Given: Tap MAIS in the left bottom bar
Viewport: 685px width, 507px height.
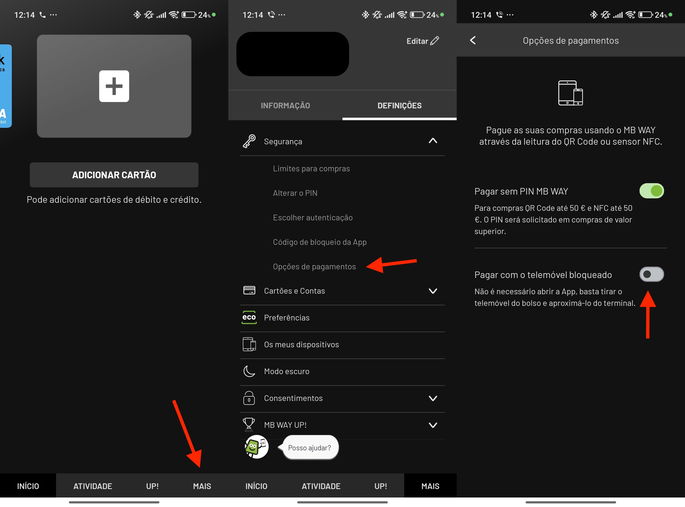Looking at the screenshot, I should pos(201,486).
